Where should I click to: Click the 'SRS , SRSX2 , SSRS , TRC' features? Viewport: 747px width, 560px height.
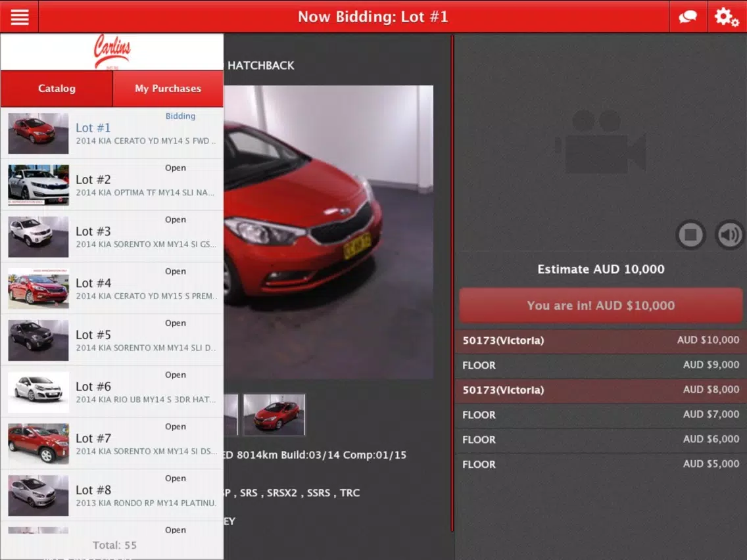coord(300,493)
